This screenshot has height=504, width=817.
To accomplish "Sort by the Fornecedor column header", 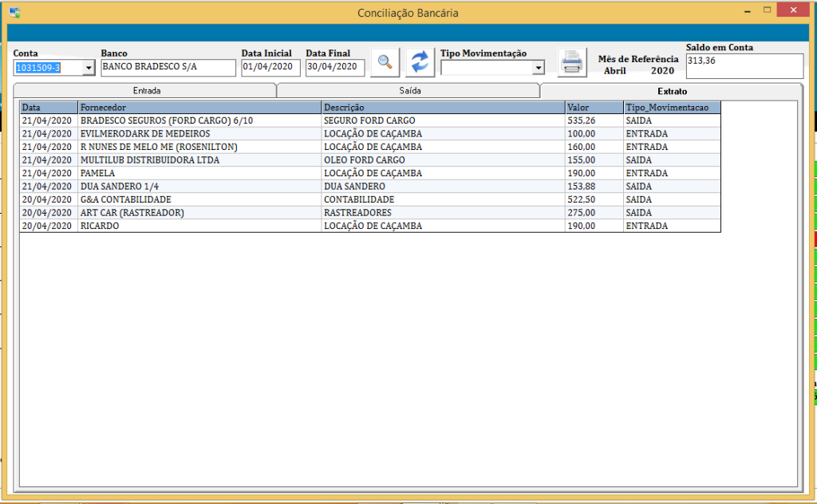I will 199,107.
